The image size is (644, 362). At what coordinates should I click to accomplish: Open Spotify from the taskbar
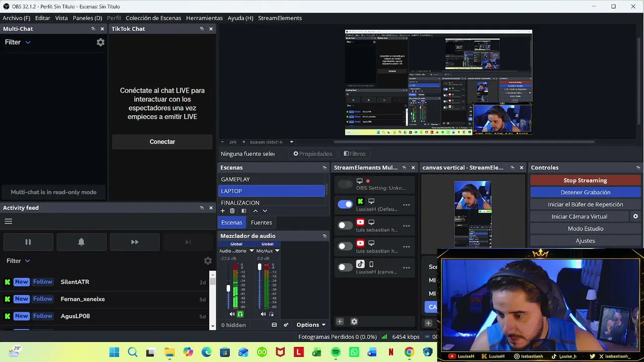point(336,352)
